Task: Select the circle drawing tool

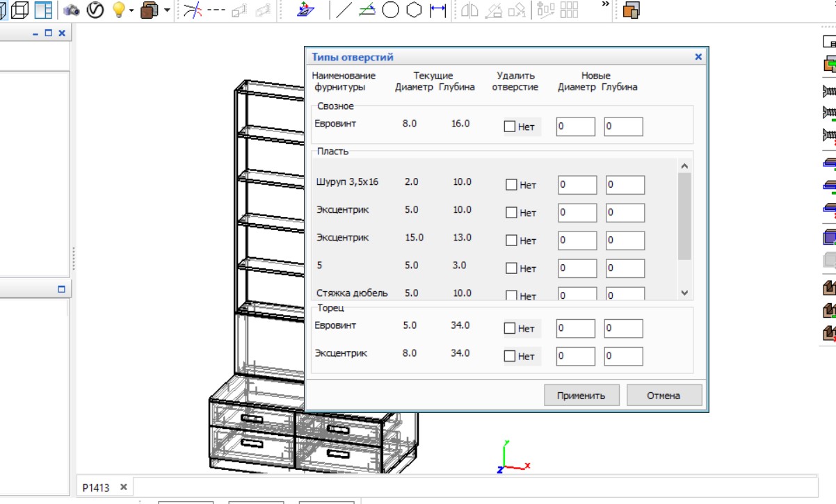Action: [391, 10]
